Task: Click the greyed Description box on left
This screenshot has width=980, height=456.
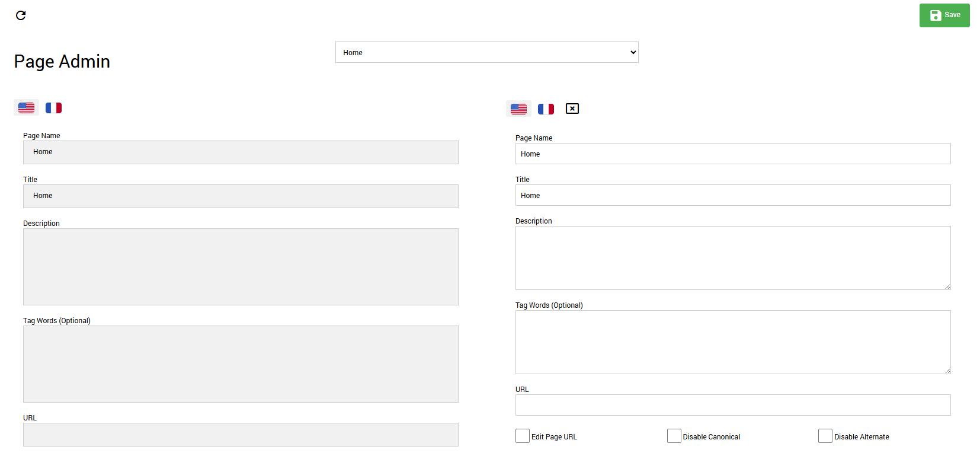Action: pyautogui.click(x=241, y=267)
